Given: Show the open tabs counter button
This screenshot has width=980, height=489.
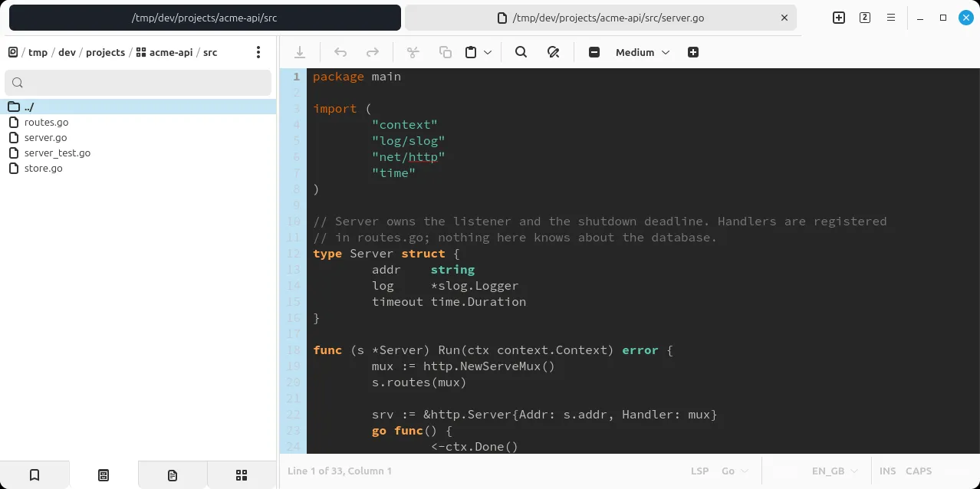Looking at the screenshot, I should 865,18.
